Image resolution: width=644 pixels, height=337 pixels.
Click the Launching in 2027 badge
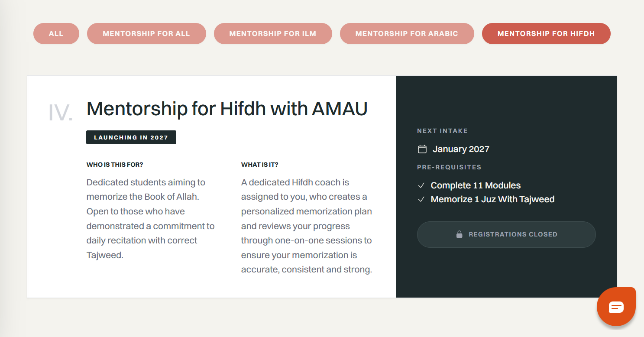tap(131, 137)
